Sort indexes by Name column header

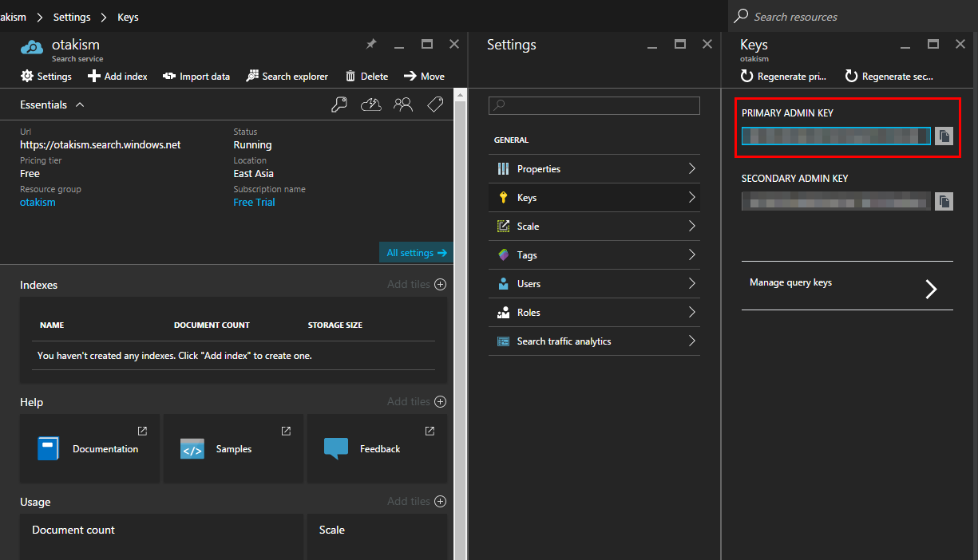(x=52, y=325)
